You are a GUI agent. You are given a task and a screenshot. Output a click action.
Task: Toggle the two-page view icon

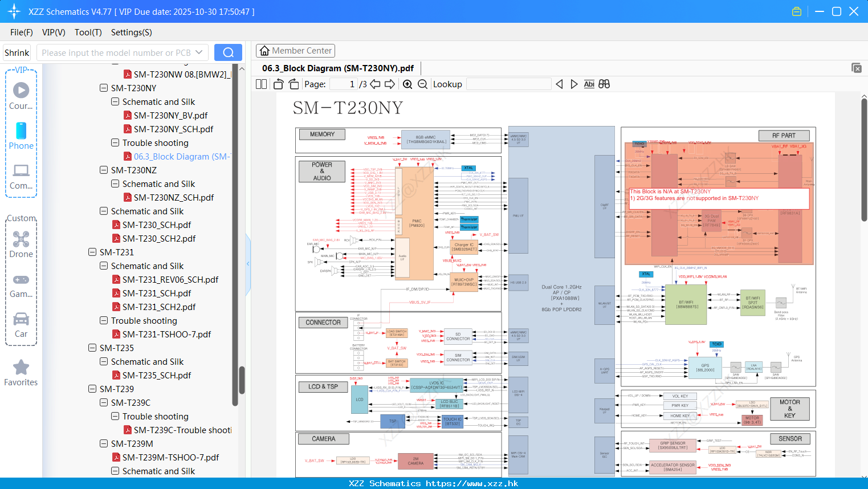(x=261, y=84)
